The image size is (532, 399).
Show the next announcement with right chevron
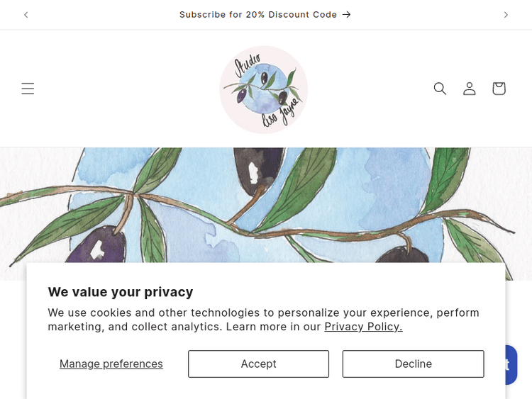click(506, 15)
